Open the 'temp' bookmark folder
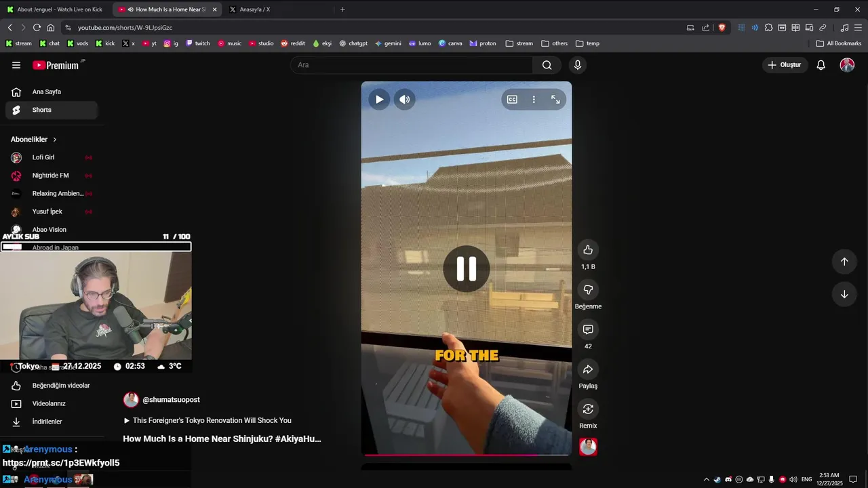 [x=587, y=43]
